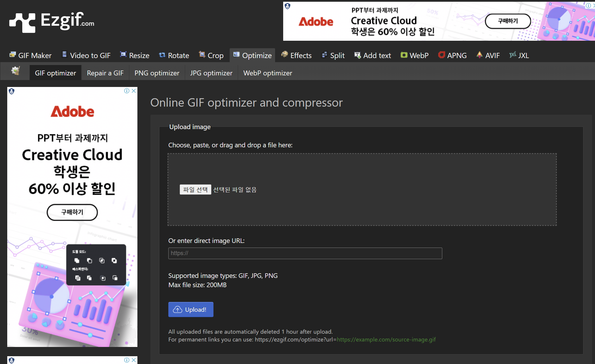Viewport: 595px width, 364px height.
Task: Click the red APNG icon
Action: coord(441,55)
